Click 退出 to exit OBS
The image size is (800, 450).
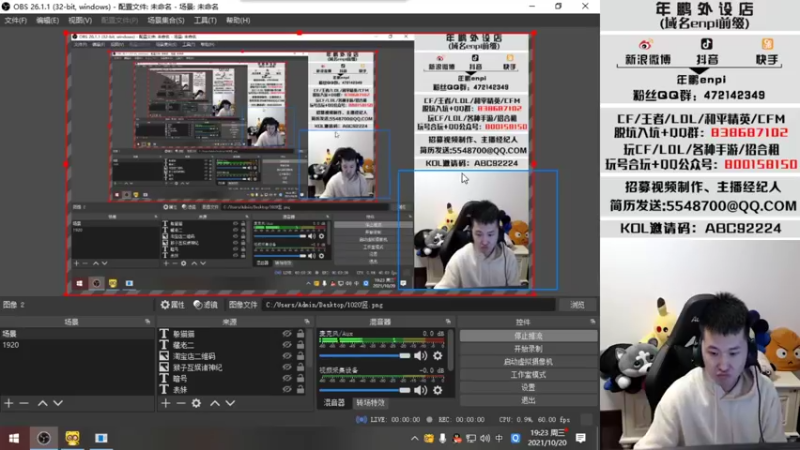[x=528, y=399]
